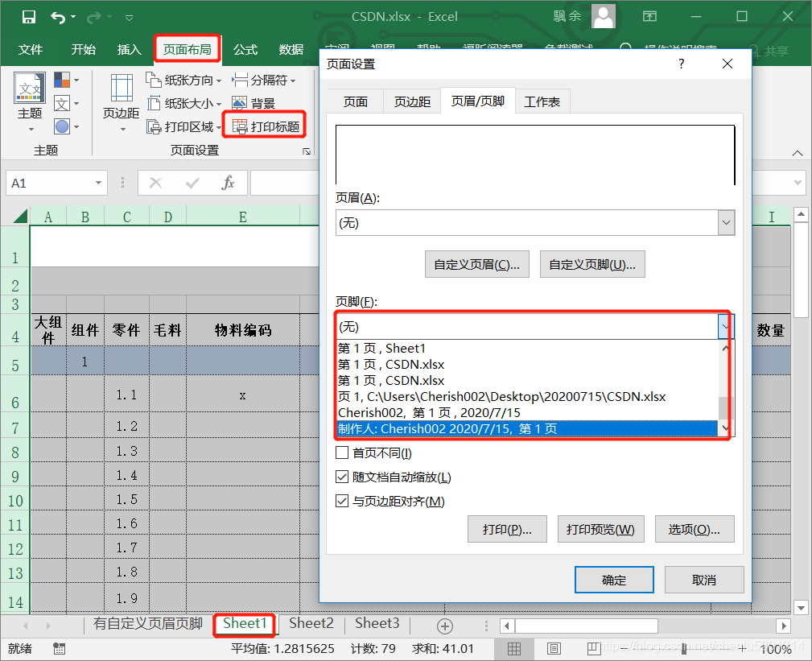Open the 页边距 margins menu
The height and width of the screenshot is (661, 812).
click(x=122, y=102)
